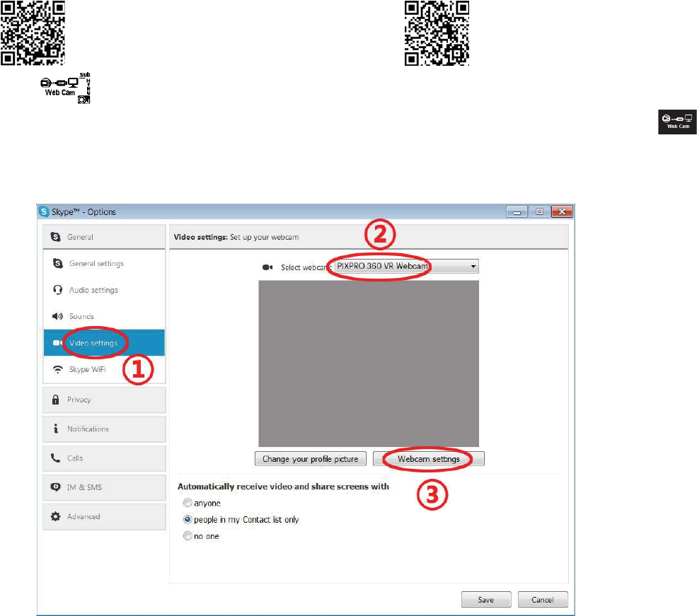
Task: Click the Save button
Action: (x=486, y=600)
